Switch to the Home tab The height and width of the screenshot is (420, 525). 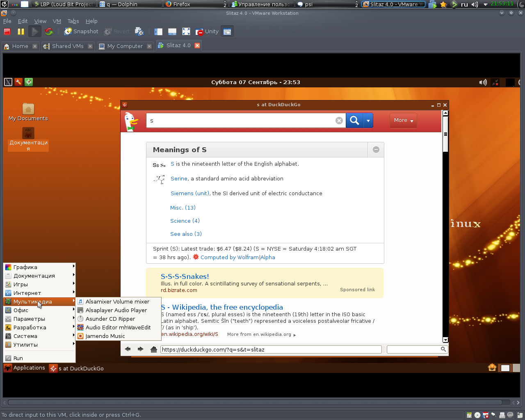[20, 46]
